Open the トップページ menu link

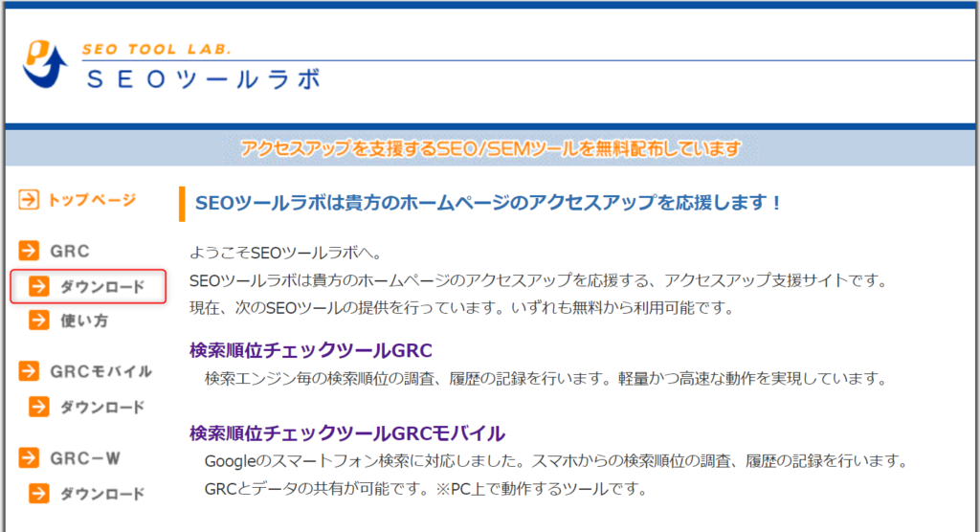(92, 200)
